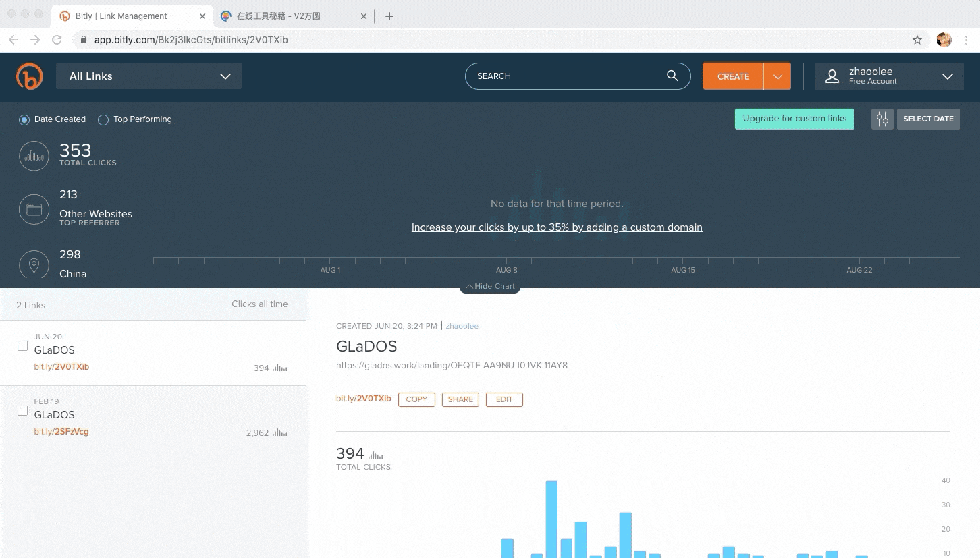The image size is (980, 558).
Task: Reload the page
Action: pyautogui.click(x=57, y=40)
